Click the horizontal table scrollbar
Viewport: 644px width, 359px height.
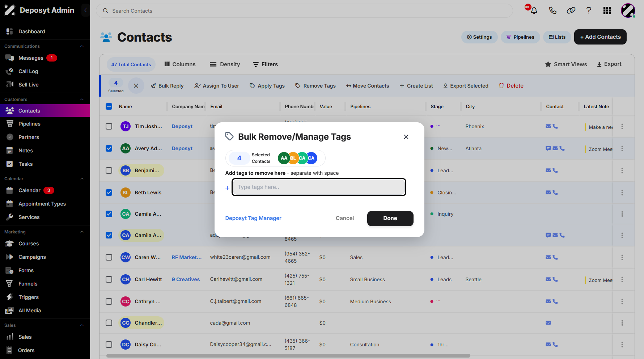[288, 356]
